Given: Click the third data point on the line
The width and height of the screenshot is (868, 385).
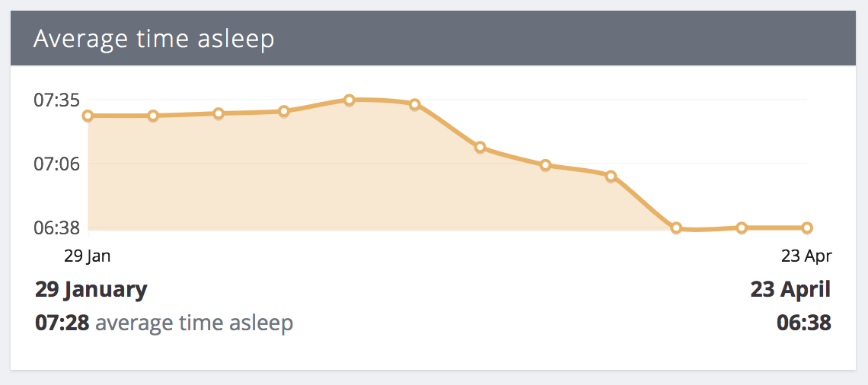Looking at the screenshot, I should tap(219, 113).
